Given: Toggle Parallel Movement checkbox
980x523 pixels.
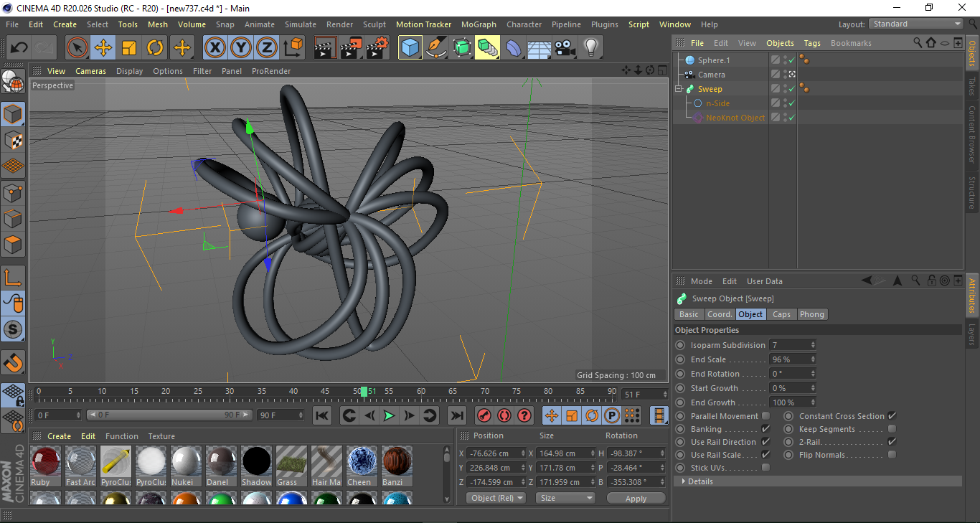Looking at the screenshot, I should [765, 416].
